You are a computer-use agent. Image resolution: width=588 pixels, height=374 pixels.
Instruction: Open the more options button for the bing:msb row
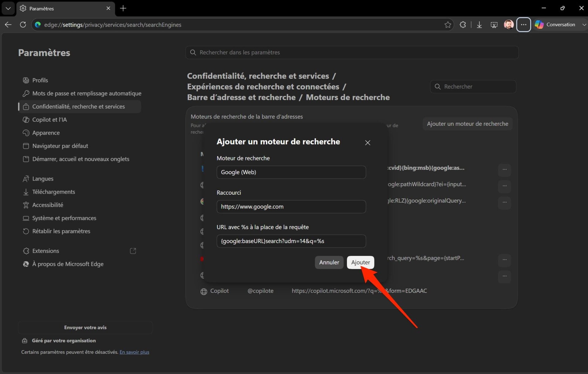(x=504, y=170)
